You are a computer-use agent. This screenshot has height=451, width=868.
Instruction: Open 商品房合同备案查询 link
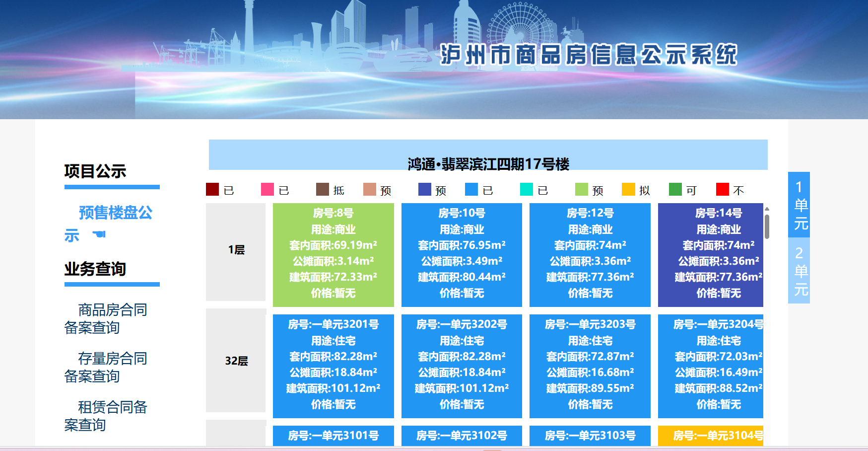click(x=106, y=318)
